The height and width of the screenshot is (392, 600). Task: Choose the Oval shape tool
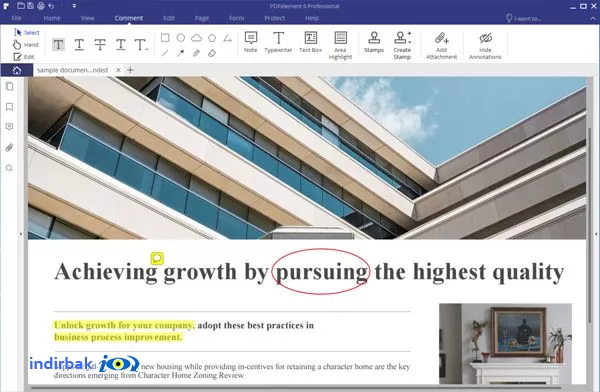click(x=181, y=38)
